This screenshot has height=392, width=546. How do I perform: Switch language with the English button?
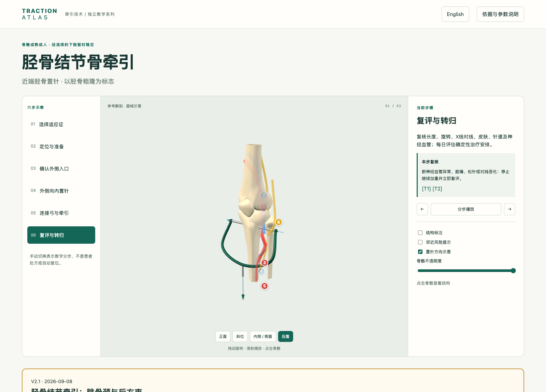pyautogui.click(x=455, y=14)
